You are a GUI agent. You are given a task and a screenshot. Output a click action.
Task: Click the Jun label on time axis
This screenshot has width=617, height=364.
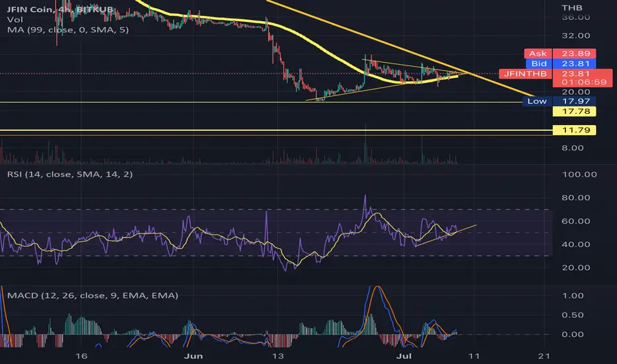pyautogui.click(x=193, y=356)
